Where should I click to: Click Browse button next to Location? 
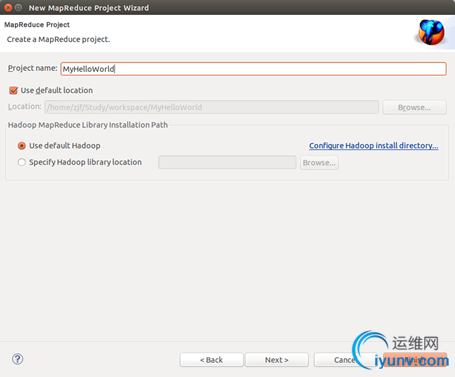[414, 107]
